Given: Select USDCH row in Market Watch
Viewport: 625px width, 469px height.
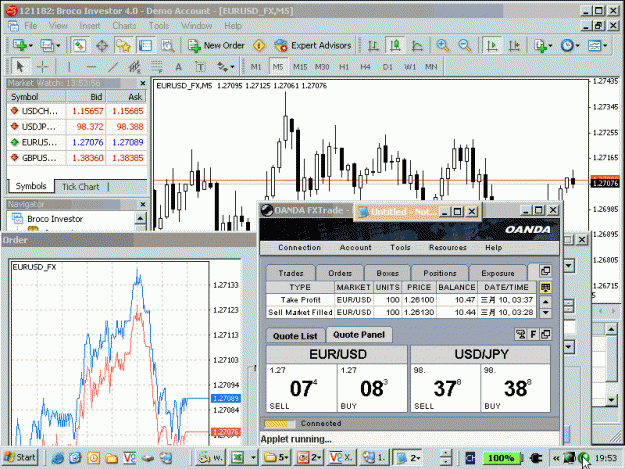Looking at the screenshot, I should [x=77, y=111].
